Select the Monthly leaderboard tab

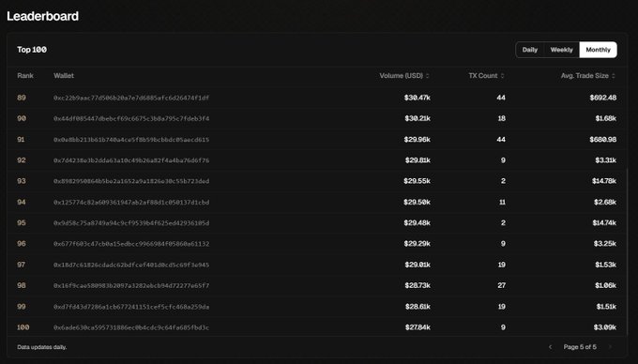(599, 50)
